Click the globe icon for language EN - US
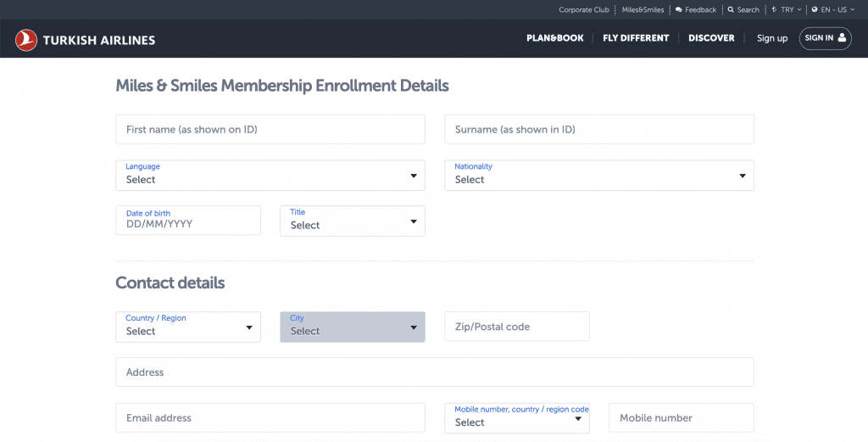The width and height of the screenshot is (868, 442). pyautogui.click(x=815, y=10)
